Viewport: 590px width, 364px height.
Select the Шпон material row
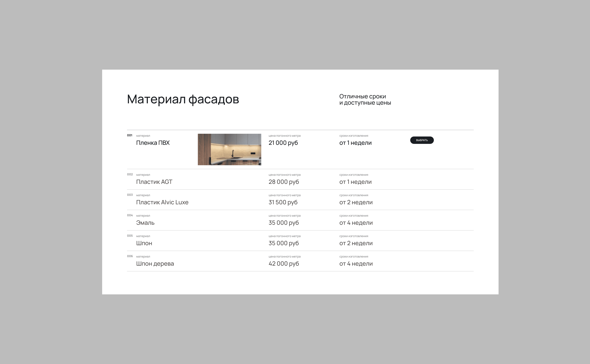pos(144,243)
